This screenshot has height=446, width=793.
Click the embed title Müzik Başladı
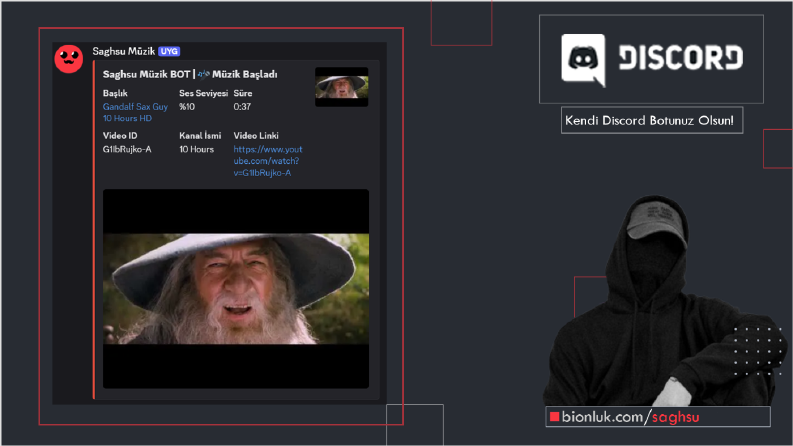tap(244, 74)
